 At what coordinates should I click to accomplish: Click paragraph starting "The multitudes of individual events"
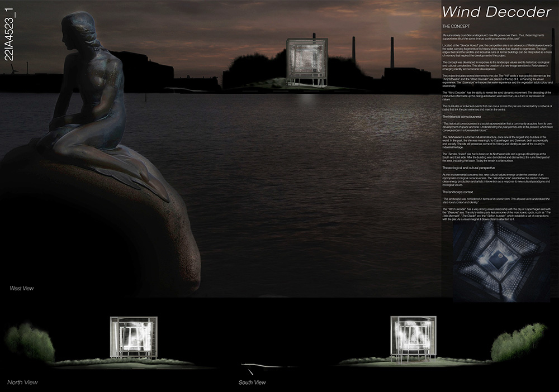(x=496, y=108)
